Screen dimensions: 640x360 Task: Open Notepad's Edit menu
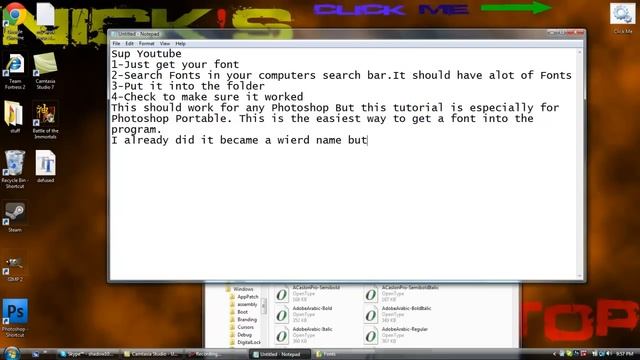point(129,44)
